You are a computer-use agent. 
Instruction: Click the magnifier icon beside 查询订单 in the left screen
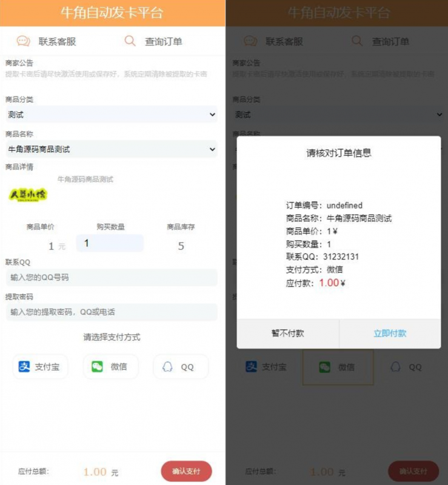(130, 41)
